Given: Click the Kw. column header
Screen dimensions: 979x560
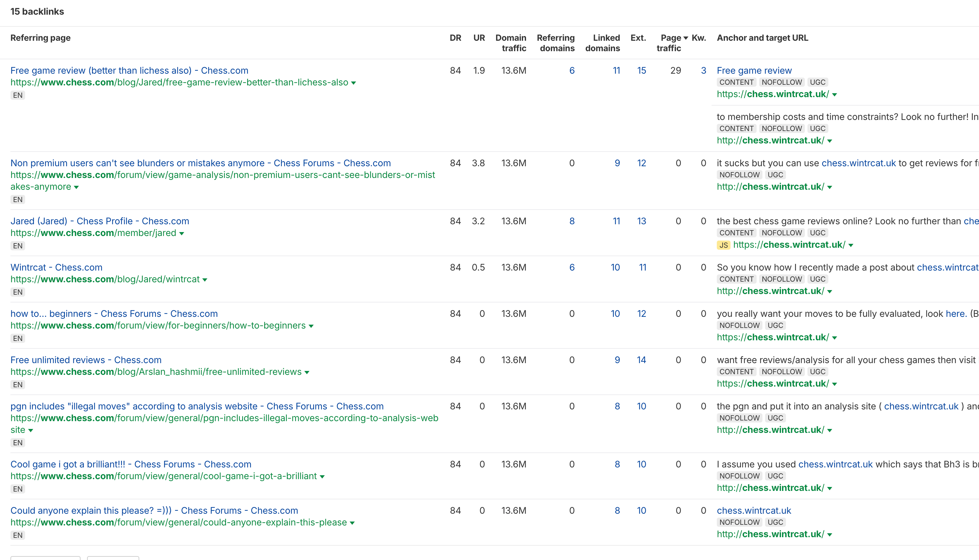Looking at the screenshot, I should pyautogui.click(x=699, y=38).
